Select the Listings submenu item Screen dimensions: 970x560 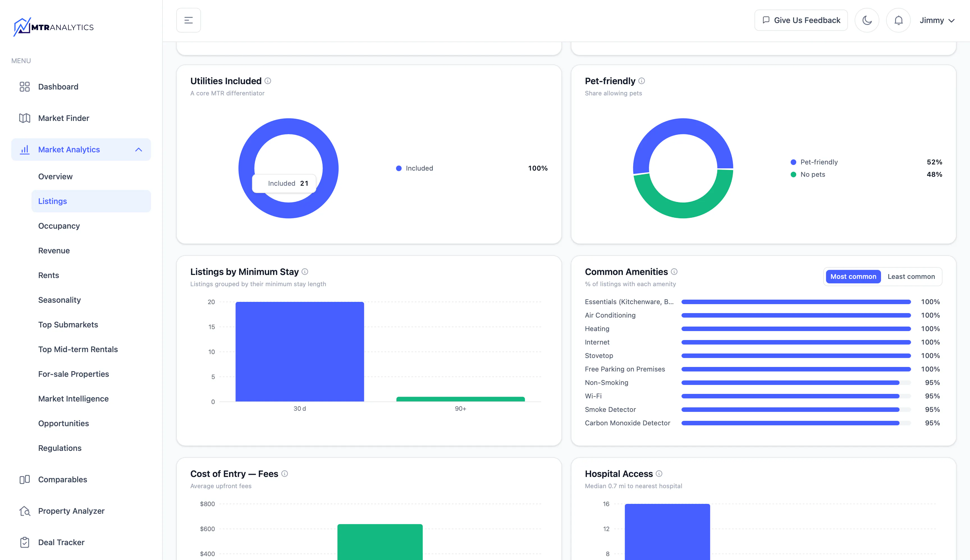[91, 201]
